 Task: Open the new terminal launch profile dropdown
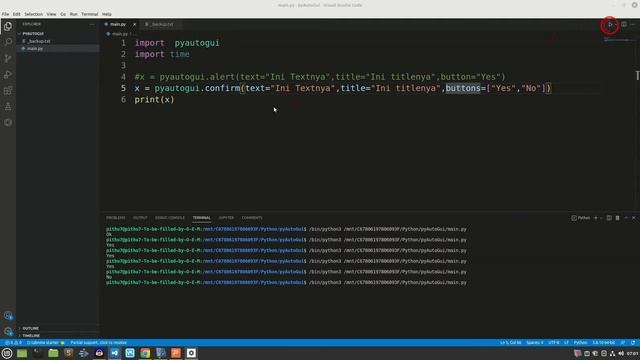pyautogui.click(x=601, y=218)
